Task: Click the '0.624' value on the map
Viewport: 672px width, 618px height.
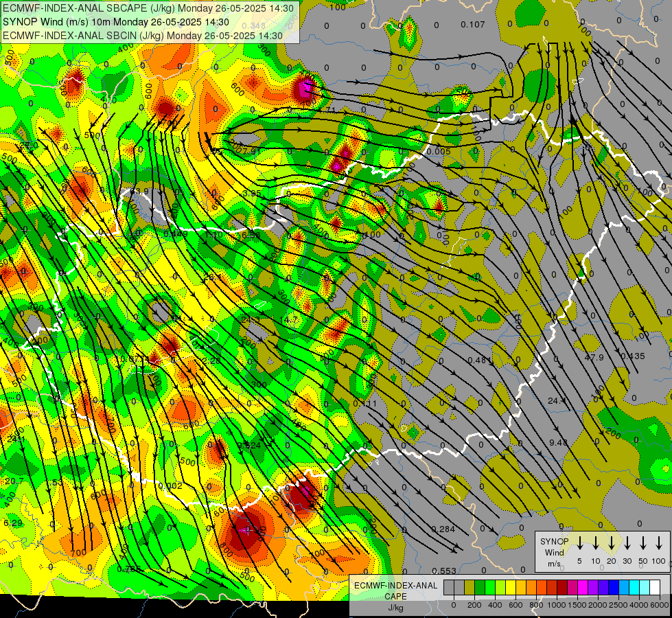Action: [x=249, y=445]
